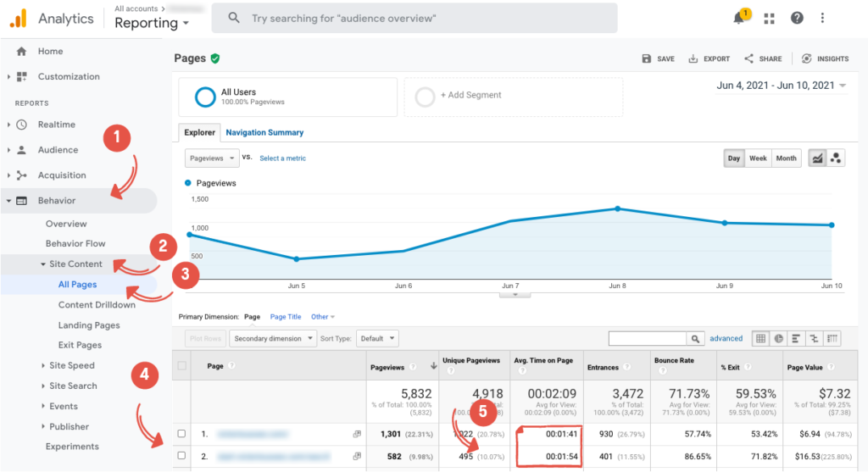Viewport: 868px width, 472px height.
Task: Click the Jun 8 data point on chart
Action: coord(617,208)
